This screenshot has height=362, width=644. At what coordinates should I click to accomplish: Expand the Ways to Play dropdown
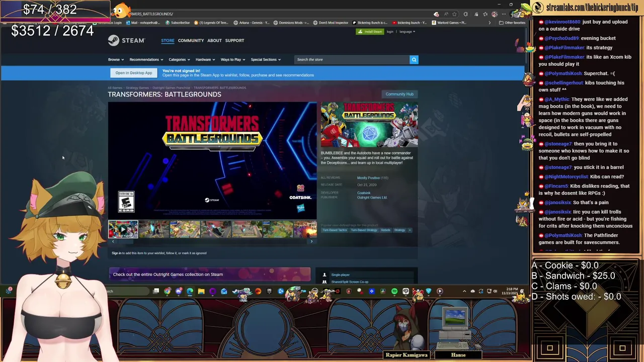click(x=233, y=60)
